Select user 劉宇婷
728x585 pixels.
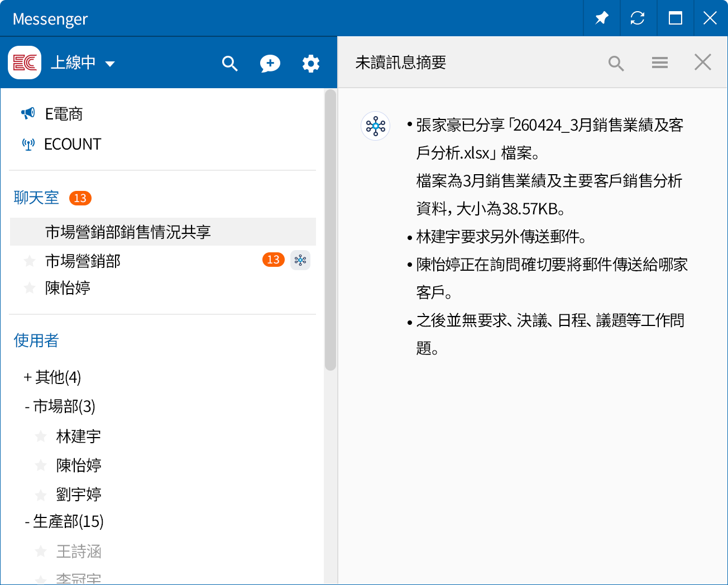(x=79, y=494)
